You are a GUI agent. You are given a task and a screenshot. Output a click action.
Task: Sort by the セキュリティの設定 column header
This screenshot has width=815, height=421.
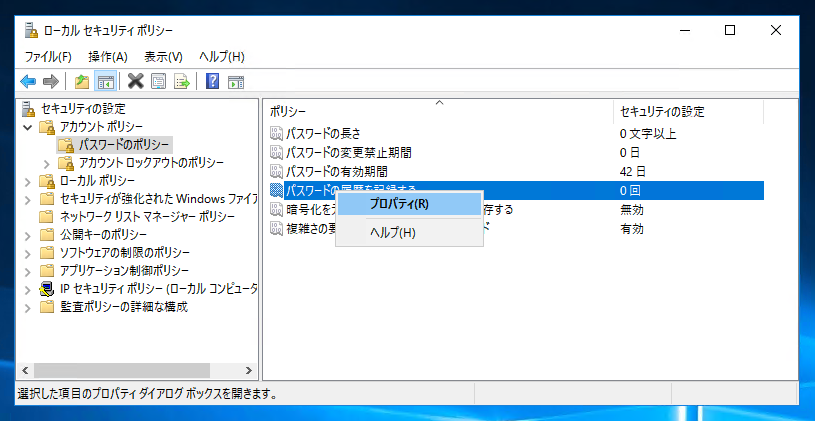[x=688, y=111]
